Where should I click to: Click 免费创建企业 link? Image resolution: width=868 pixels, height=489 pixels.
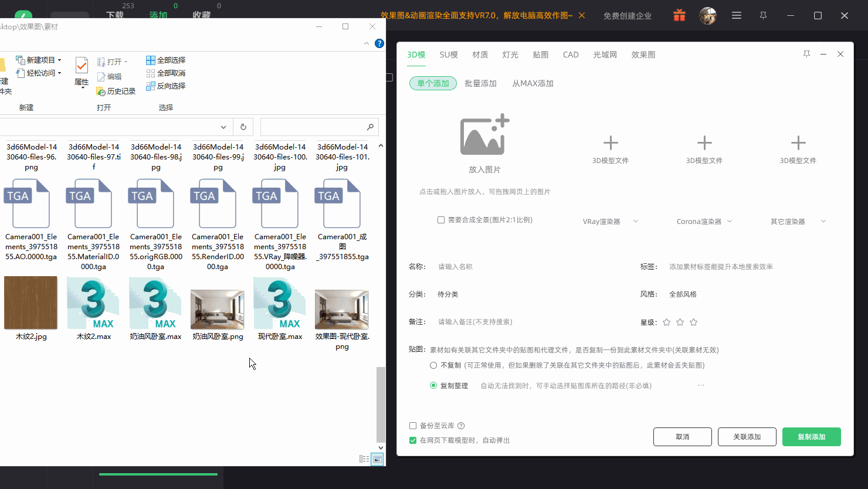(628, 16)
